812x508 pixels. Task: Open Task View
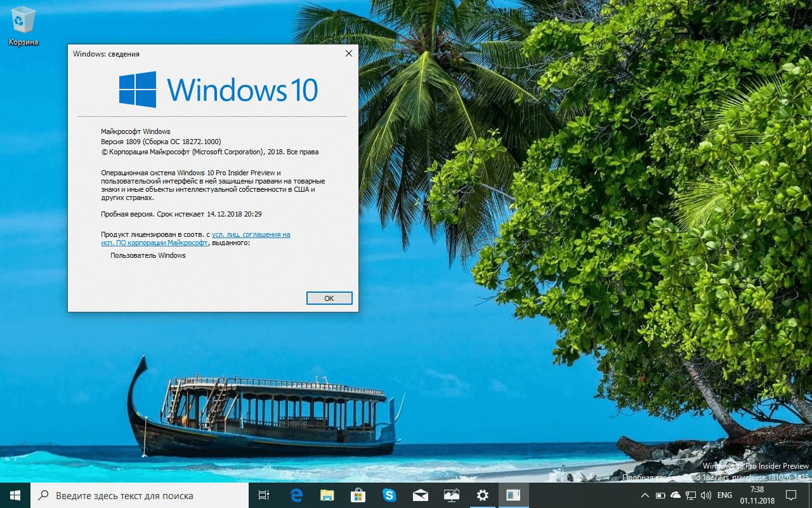pyautogui.click(x=264, y=495)
